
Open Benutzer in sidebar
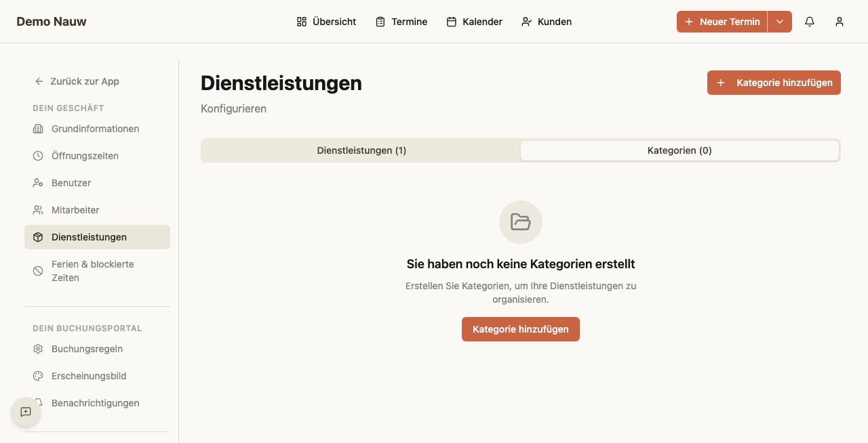tap(97, 183)
